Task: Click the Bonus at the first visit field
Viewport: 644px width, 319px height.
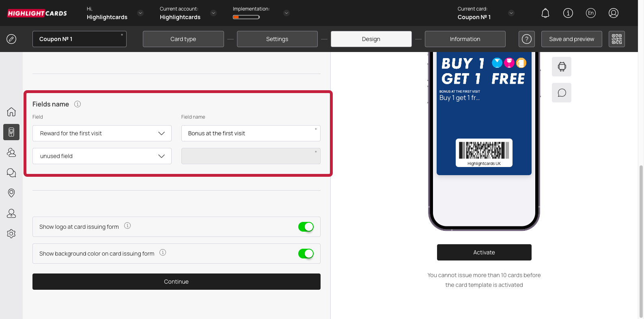Action: click(250, 133)
